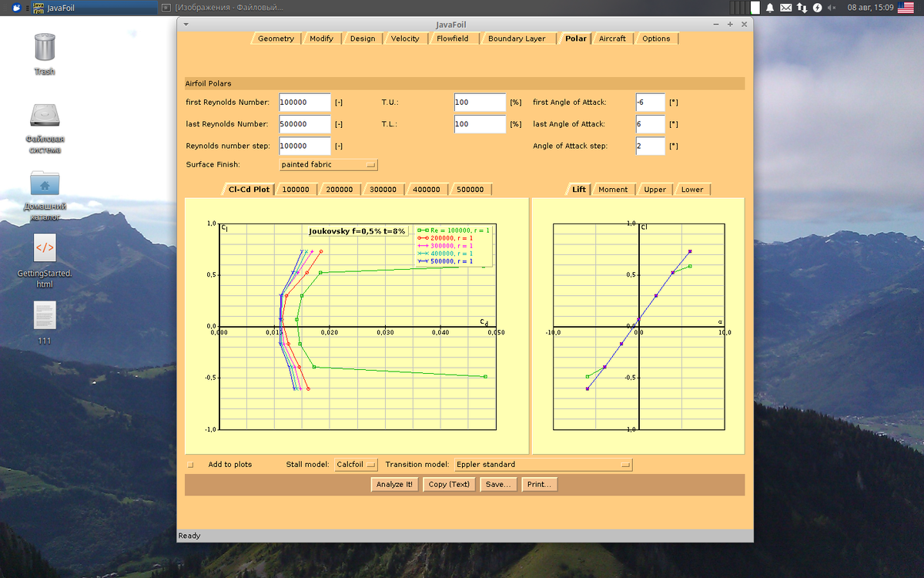Open the Stall model Calcfoil dropdown

click(x=357, y=465)
